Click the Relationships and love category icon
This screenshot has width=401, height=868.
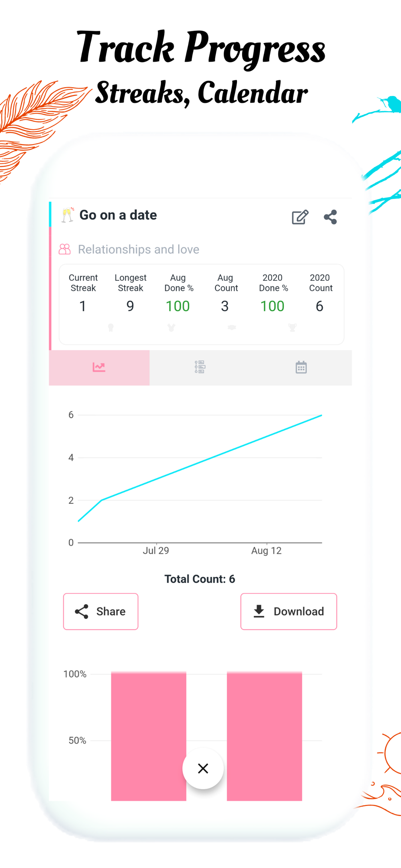(x=65, y=249)
